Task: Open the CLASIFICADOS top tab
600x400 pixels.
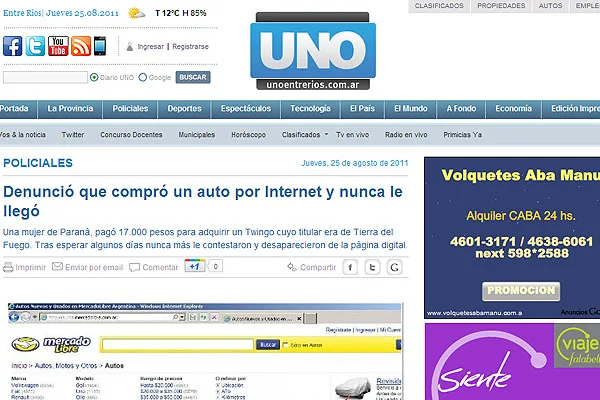Action: pyautogui.click(x=439, y=6)
